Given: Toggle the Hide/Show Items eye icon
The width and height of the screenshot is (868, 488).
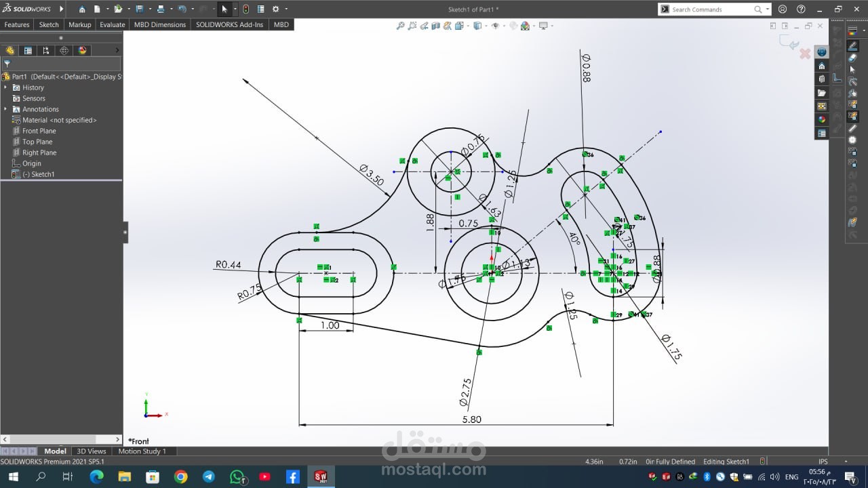Looking at the screenshot, I should (x=495, y=26).
